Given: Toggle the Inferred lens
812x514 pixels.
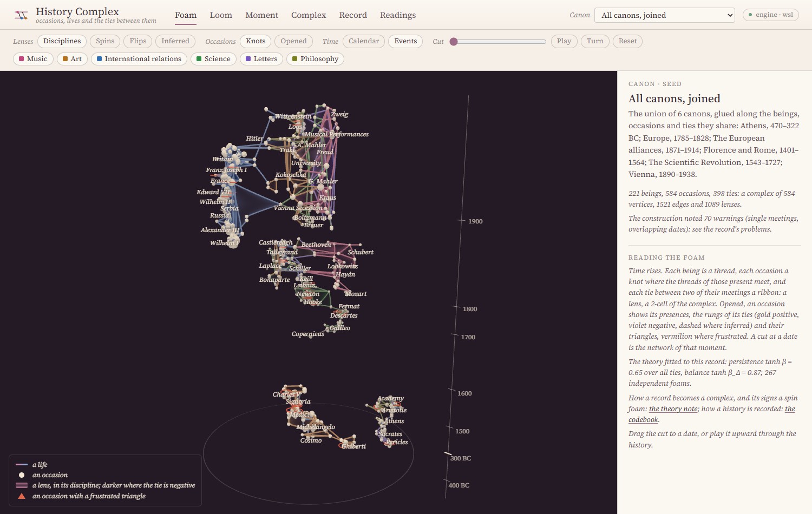Looking at the screenshot, I should coord(175,41).
